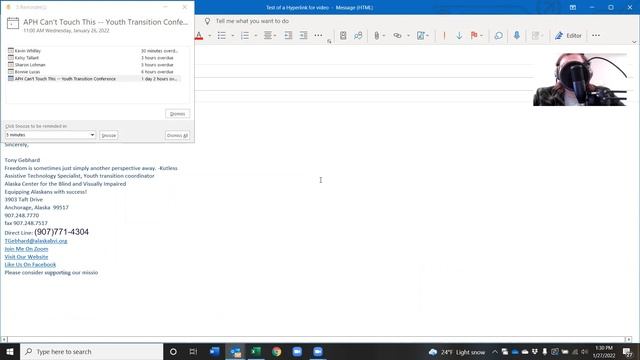Open the Editor tool
The height and width of the screenshot is (360, 640).
pos(568,36)
